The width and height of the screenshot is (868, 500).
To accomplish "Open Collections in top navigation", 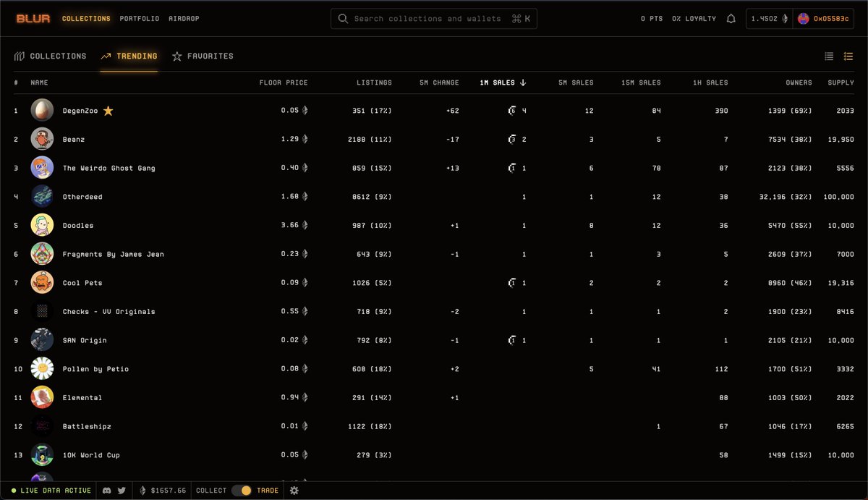I will pos(86,19).
